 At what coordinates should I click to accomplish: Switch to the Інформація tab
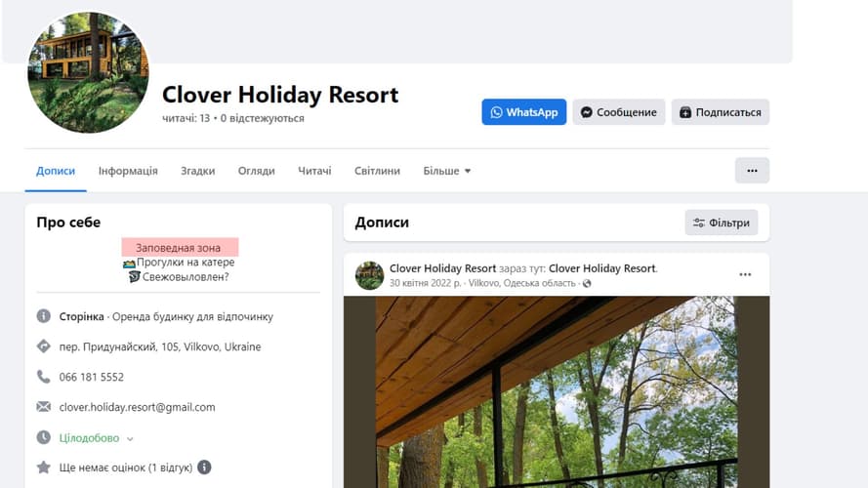(128, 171)
